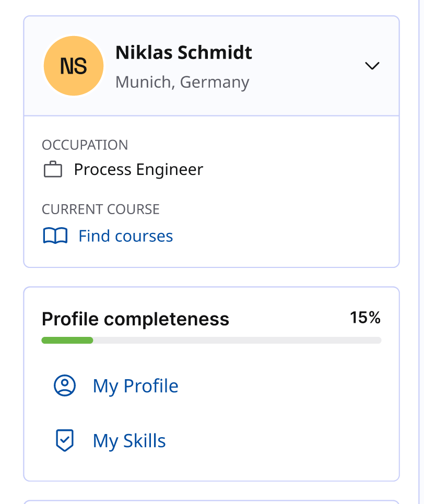Click the My Skills shield icon
The image size is (424, 504).
pyautogui.click(x=65, y=440)
